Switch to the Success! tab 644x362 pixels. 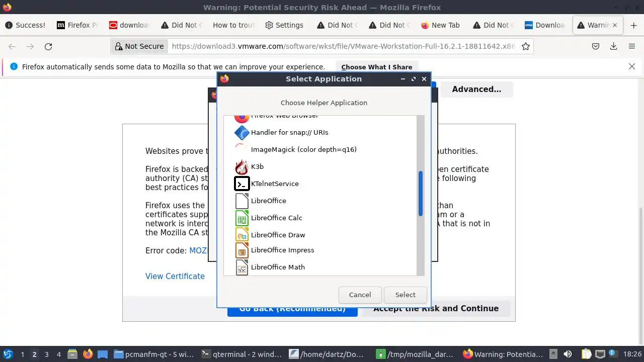click(x=25, y=25)
